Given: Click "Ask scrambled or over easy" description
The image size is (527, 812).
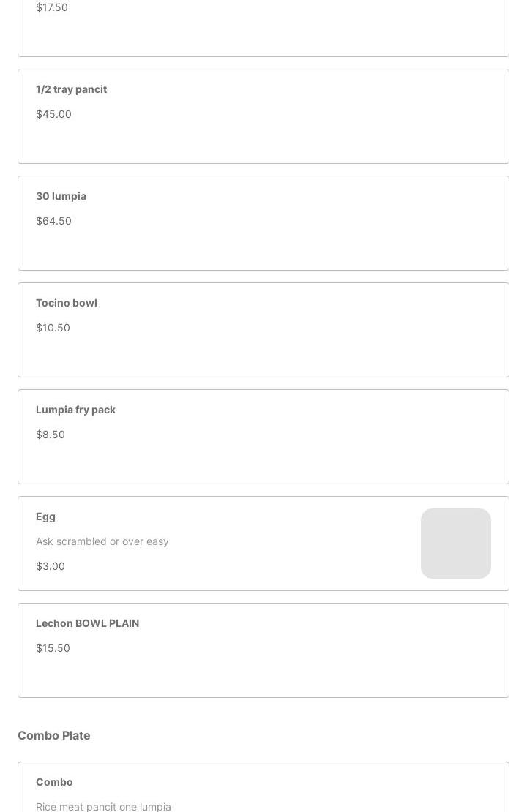Looking at the screenshot, I should click(102, 541).
